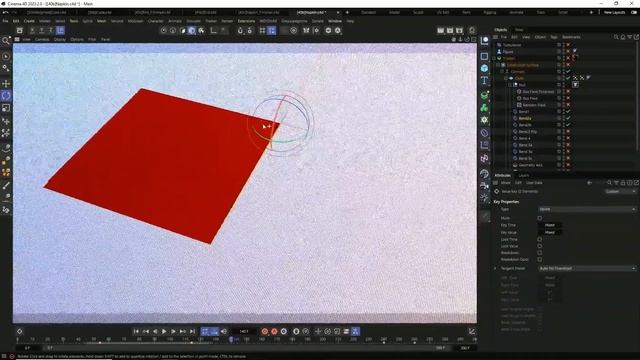Click the Attributes manager back arrow

pyautogui.click(x=589, y=183)
